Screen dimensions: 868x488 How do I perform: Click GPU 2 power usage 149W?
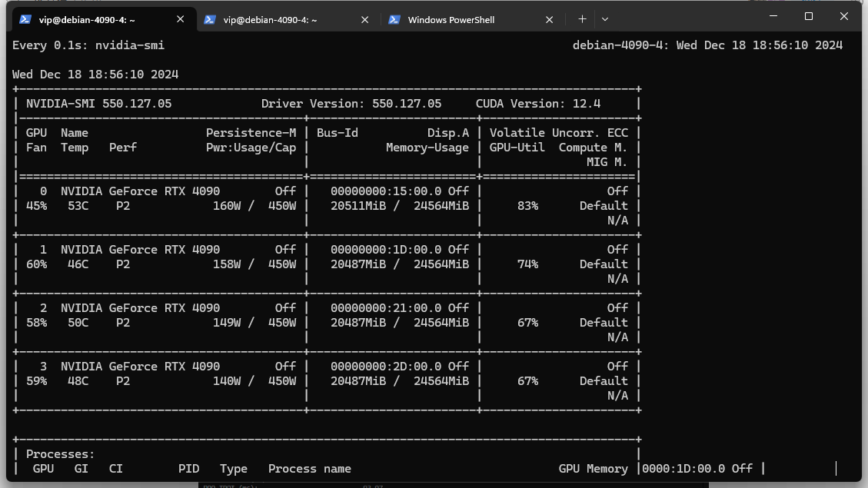227,323
